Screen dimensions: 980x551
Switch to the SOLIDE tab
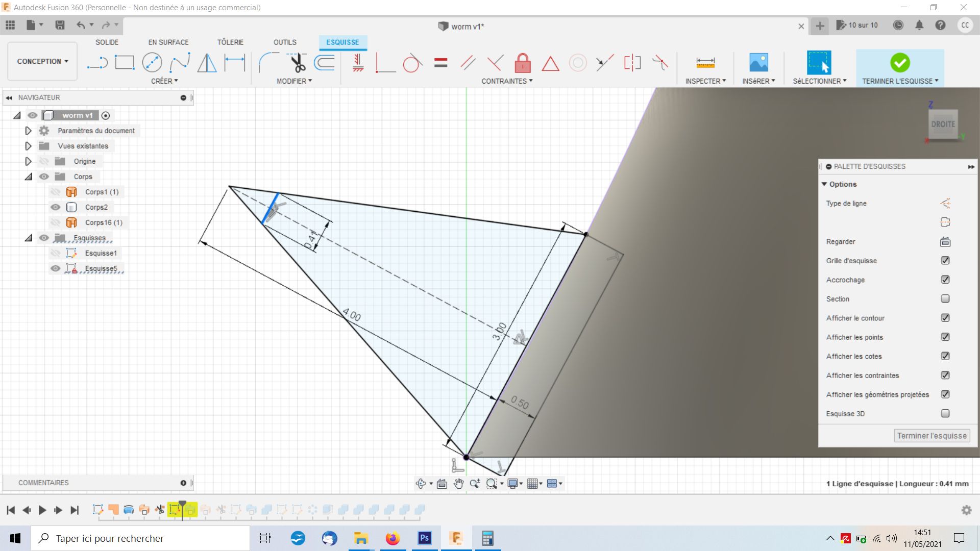point(107,42)
